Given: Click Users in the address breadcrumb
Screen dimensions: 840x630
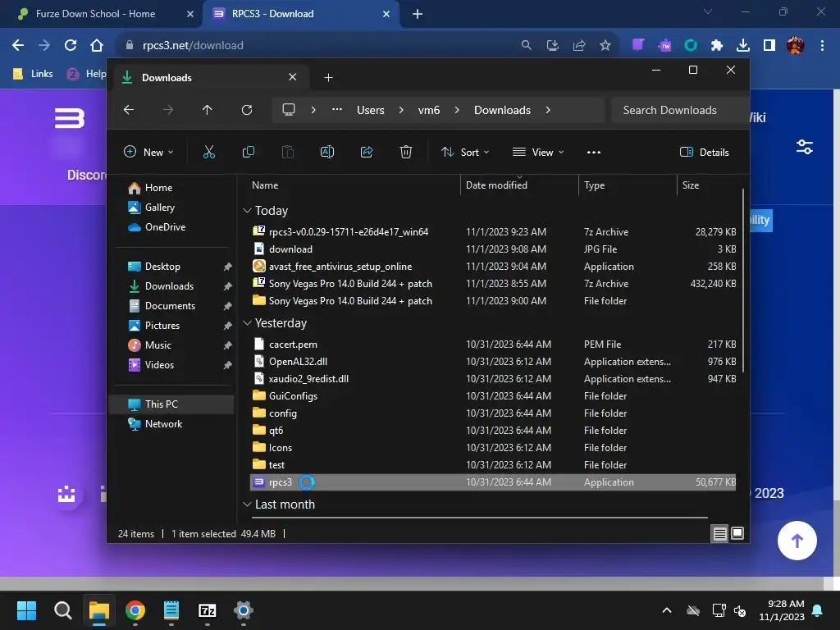Looking at the screenshot, I should point(370,110).
